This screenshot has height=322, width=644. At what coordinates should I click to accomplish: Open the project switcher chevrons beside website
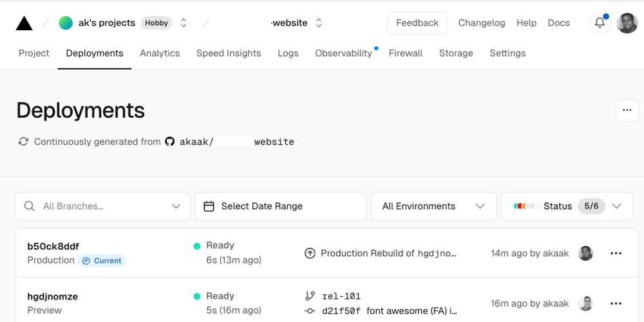click(319, 23)
